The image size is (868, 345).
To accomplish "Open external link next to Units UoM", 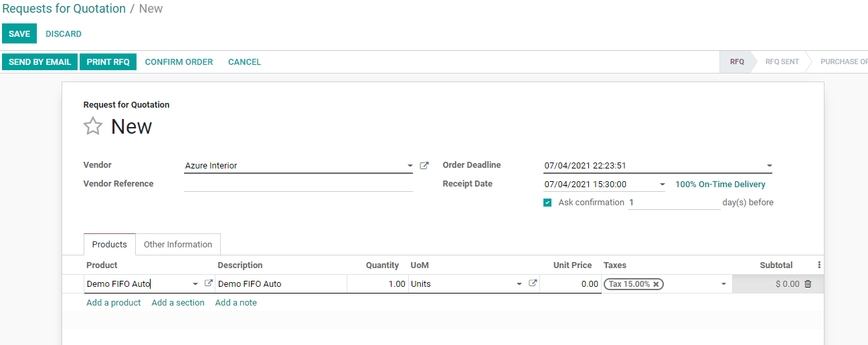I will coord(533,283).
